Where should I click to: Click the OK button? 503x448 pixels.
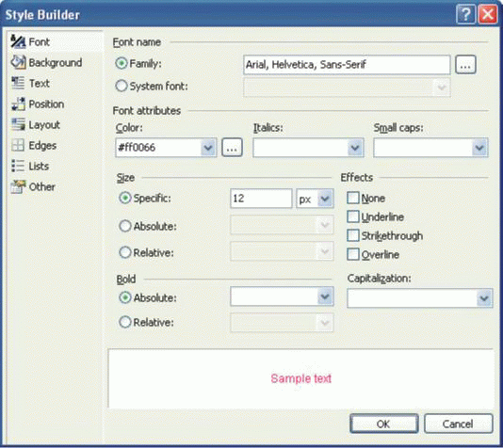[x=384, y=424]
